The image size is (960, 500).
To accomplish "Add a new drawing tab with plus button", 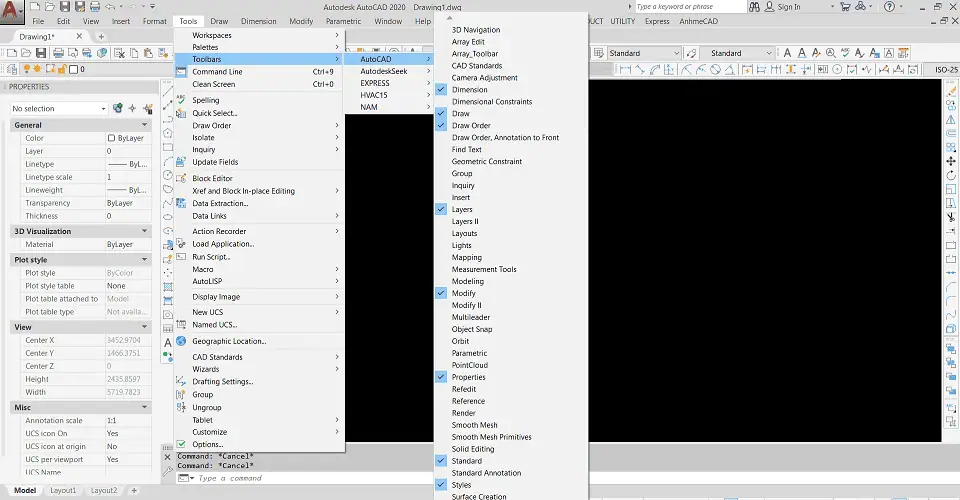I will coord(102,37).
